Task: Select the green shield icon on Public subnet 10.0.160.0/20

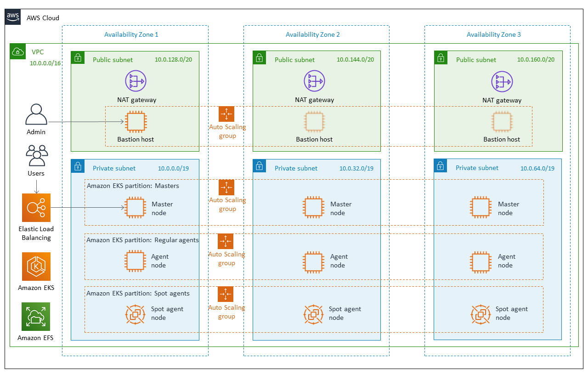Action: (441, 57)
